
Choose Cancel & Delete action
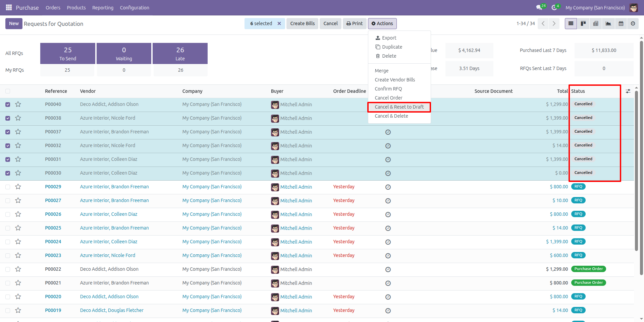point(399,116)
